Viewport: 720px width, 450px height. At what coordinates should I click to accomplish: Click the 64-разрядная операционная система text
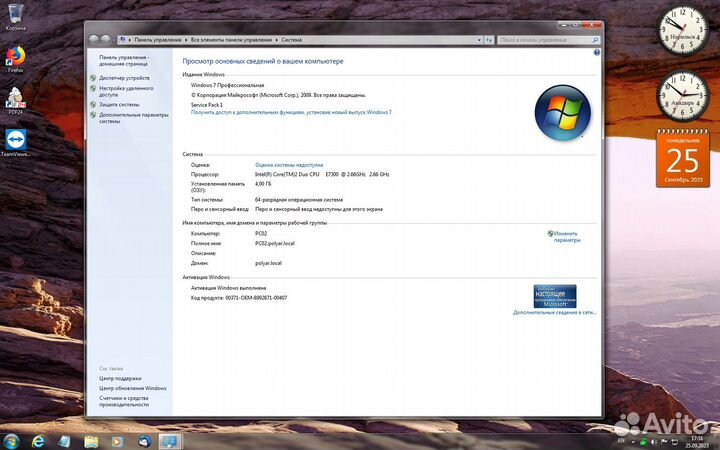299,200
